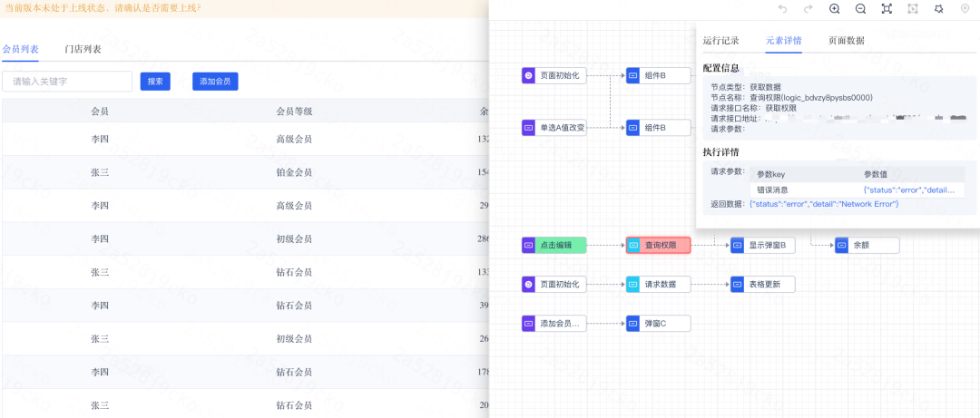Select the 组件B node beside topmost 页面初始化
980x418 pixels.
(x=658, y=75)
